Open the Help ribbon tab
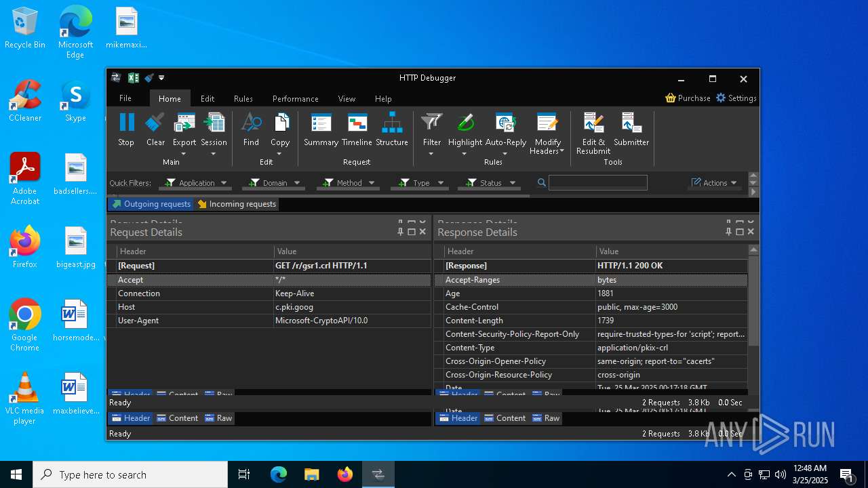Screen dimensions: 868x488 383,98
